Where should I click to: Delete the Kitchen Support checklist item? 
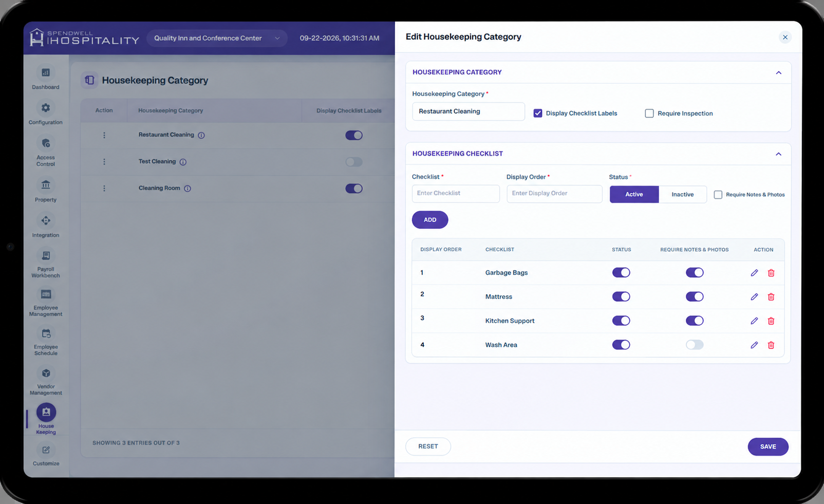click(771, 321)
